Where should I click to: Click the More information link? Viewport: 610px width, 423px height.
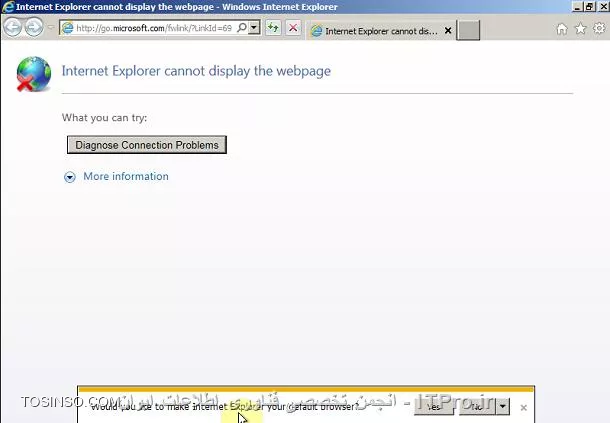(x=126, y=176)
